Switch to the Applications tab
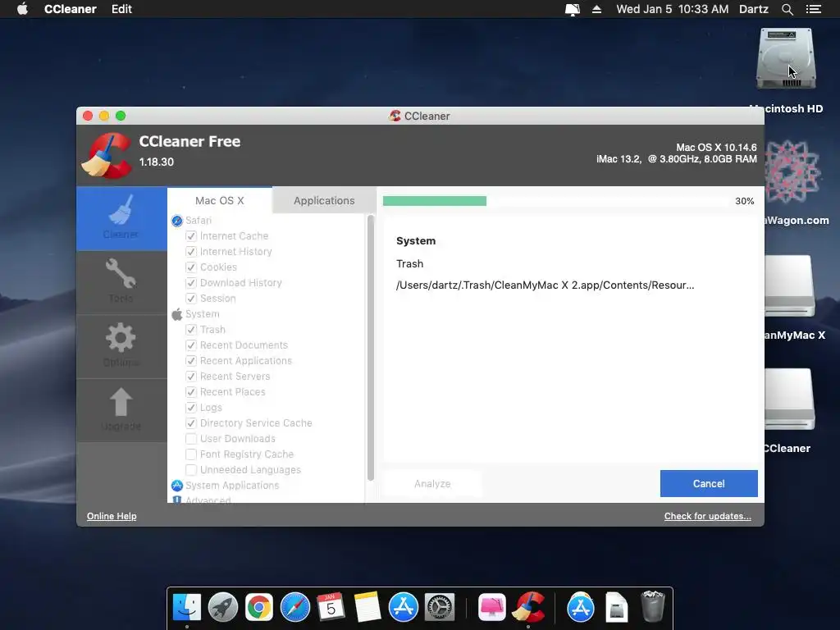840x630 pixels. tap(324, 200)
